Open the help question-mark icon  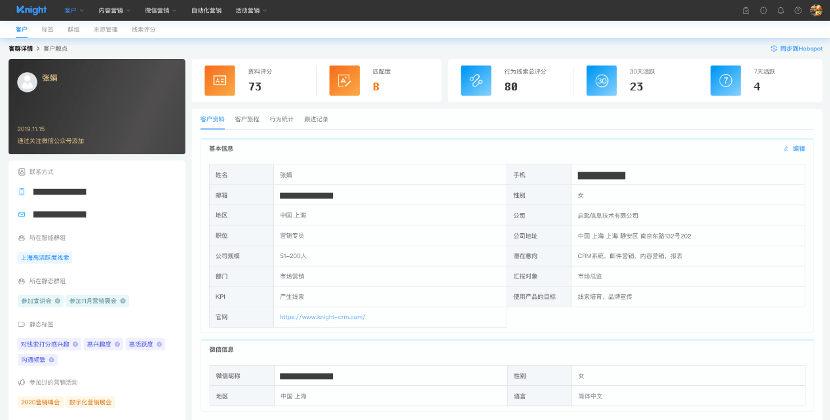point(798,11)
